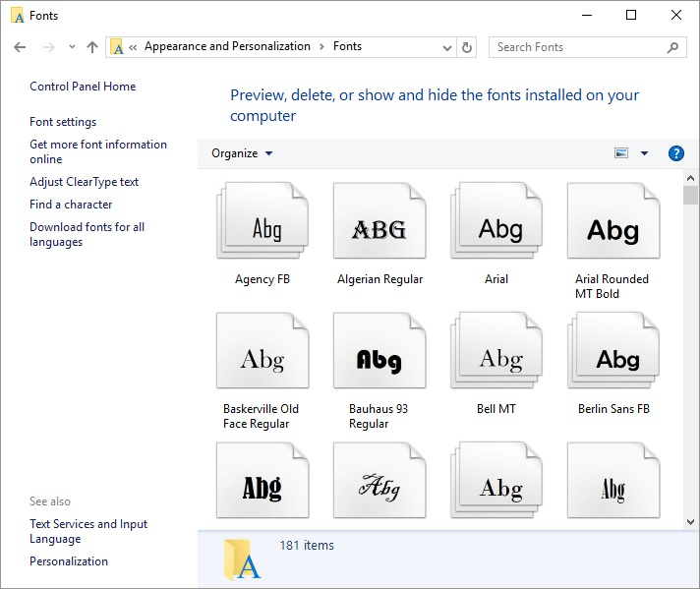This screenshot has height=589, width=700.
Task: Select the Bauhaus 93 Regular font icon
Action: pos(379,350)
